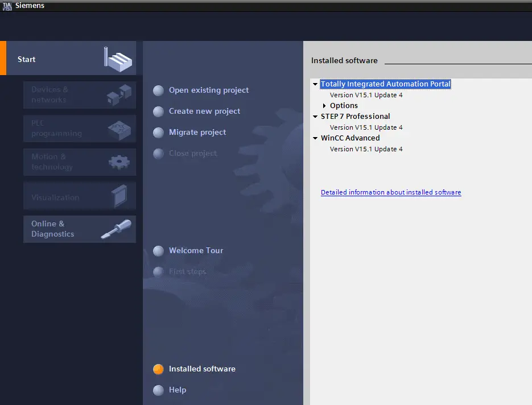Viewport: 532px width, 405px height.
Task: Open First steps
Action: [188, 272]
